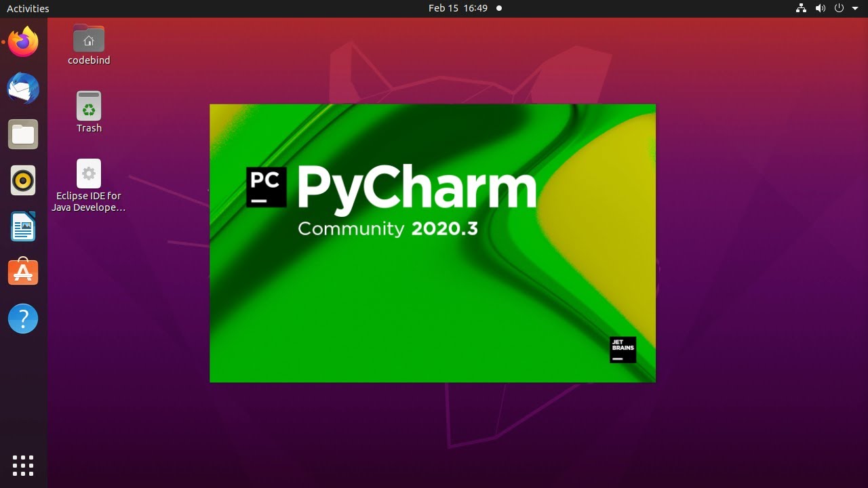Viewport: 868px width, 488px height.
Task: Launch Thunderbird mail from the dock
Action: pos(23,88)
